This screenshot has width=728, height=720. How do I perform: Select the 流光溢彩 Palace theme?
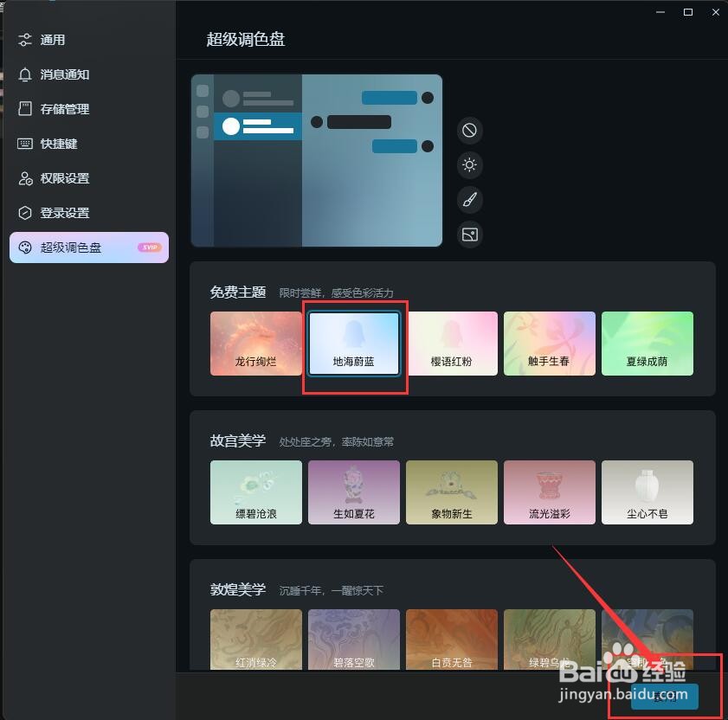[x=550, y=492]
